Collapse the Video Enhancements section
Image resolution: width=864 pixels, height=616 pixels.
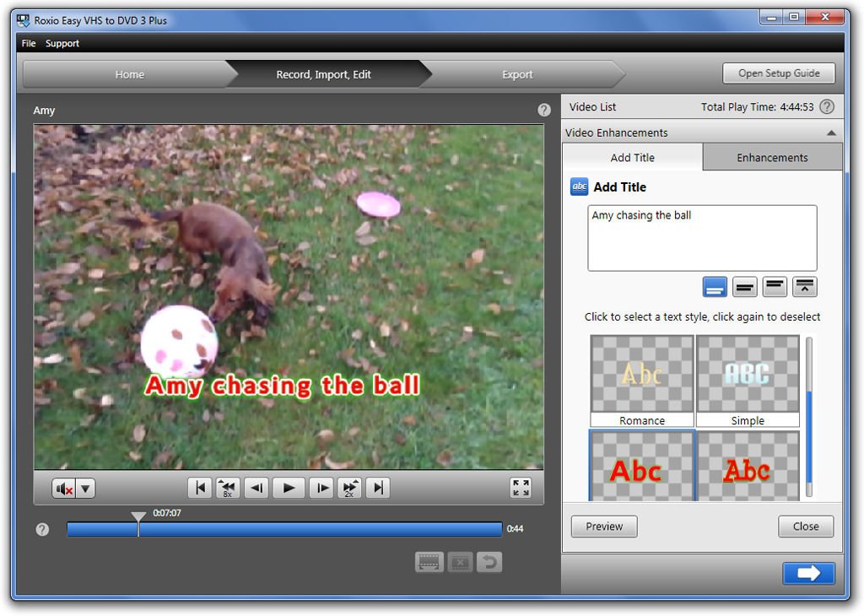coord(831,133)
